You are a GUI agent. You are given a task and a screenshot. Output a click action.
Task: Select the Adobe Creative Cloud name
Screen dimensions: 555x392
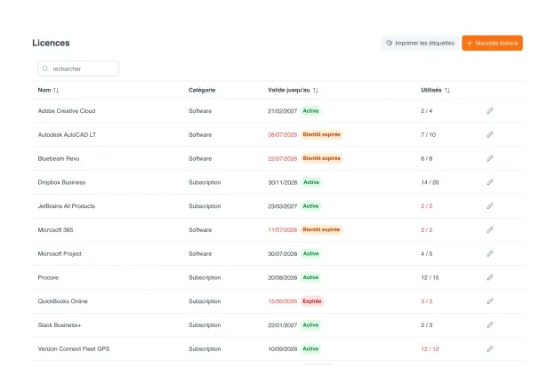coord(67,111)
